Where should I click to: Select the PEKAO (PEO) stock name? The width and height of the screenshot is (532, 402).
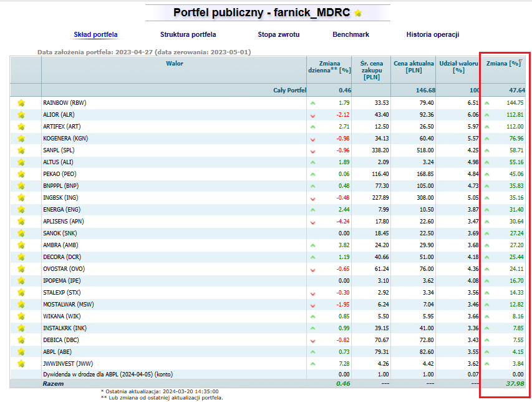coord(60,174)
